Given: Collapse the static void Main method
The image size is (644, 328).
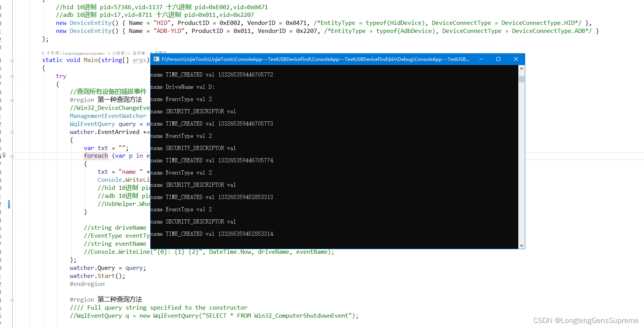Looking at the screenshot, I should coord(12,60).
